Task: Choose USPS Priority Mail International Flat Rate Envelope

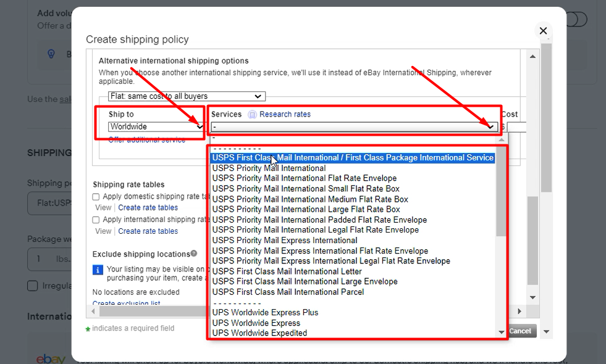Action: tap(305, 178)
